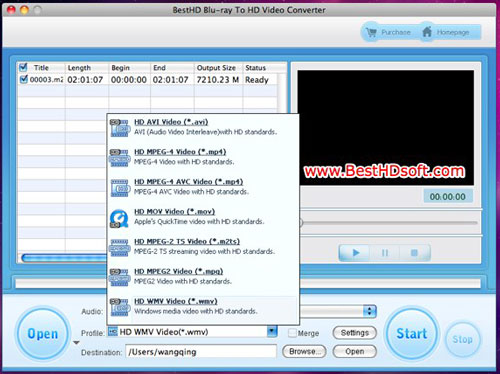Stop the preview using the square button
This screenshot has height=374, width=500.
click(x=414, y=253)
